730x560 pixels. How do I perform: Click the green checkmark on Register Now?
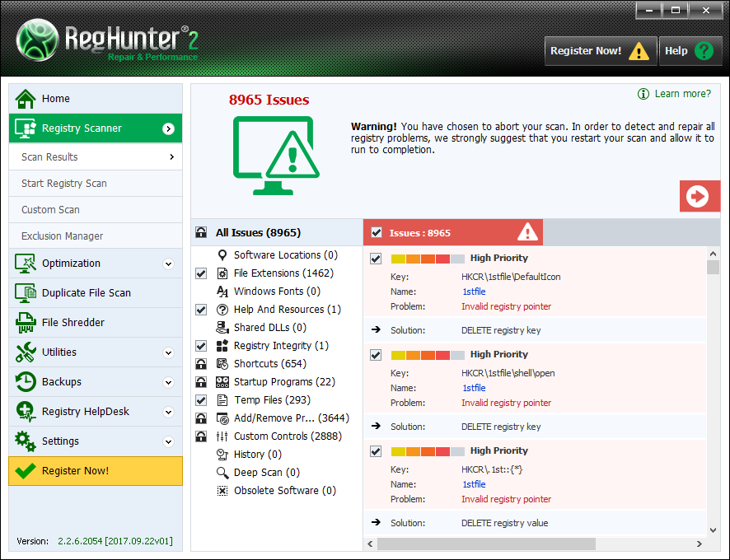26,471
